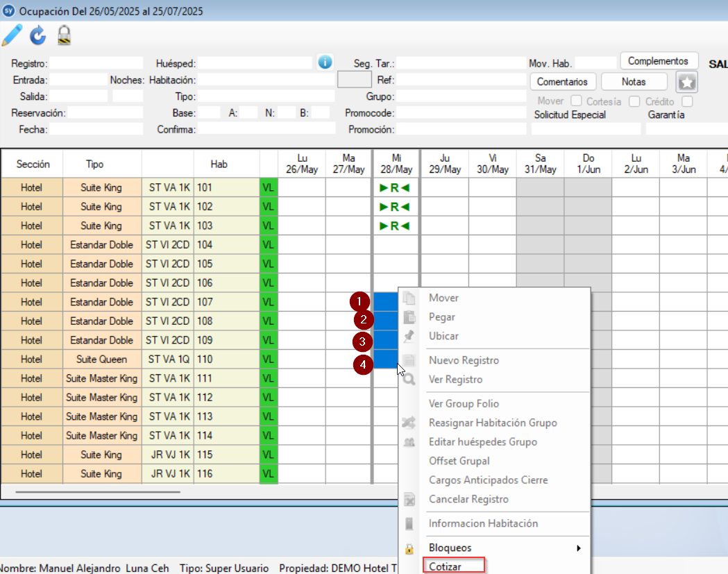Toggle the Mover checkbox
This screenshot has width=728, height=574.
(576, 101)
